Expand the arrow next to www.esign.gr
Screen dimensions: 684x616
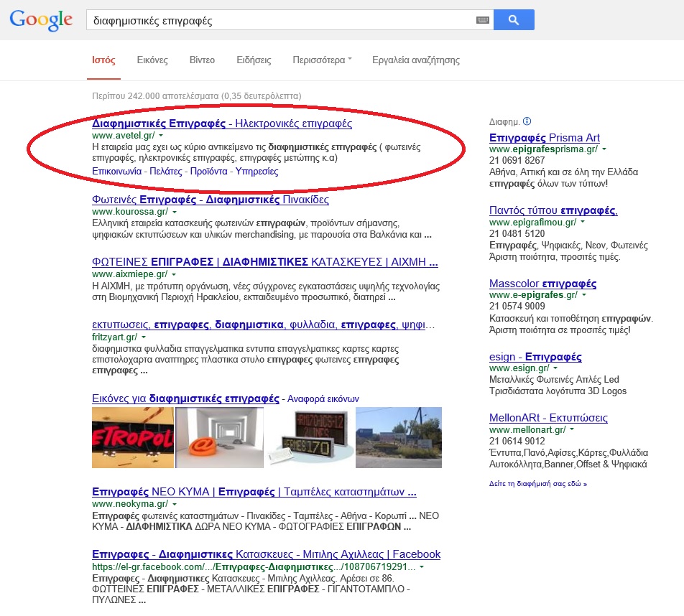click(555, 368)
